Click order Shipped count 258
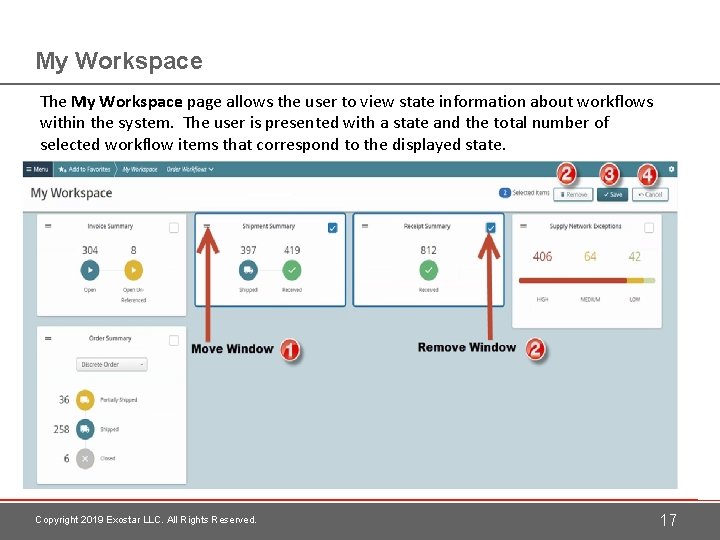Viewport: 720px width, 540px height. click(x=62, y=429)
